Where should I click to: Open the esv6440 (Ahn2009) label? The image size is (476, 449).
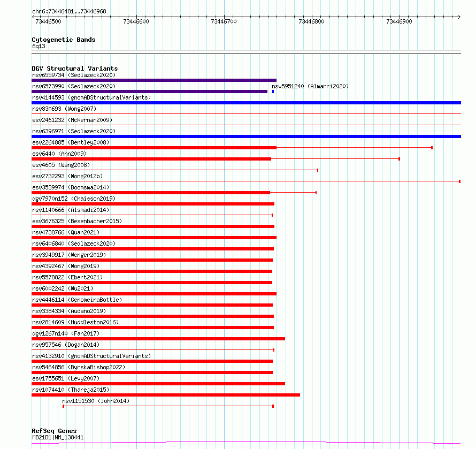[59, 154]
